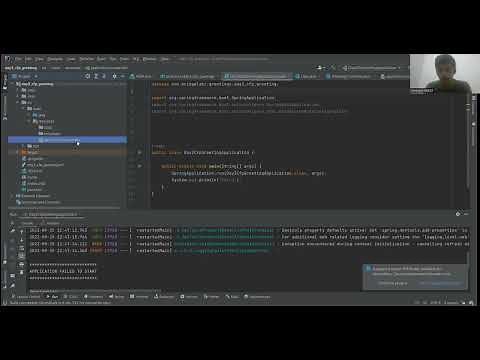This screenshot has height=360, width=480.
Task: Hide the Run tool window
Action: tap(466, 214)
